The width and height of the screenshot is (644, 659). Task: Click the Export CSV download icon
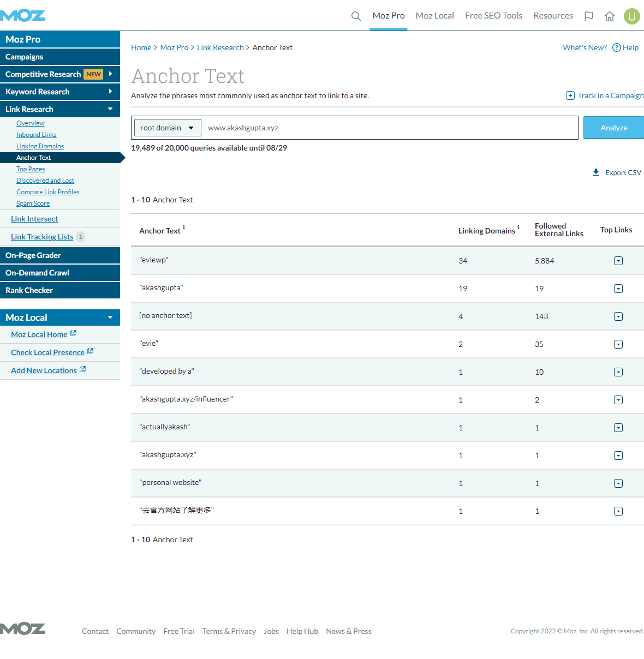pos(596,172)
